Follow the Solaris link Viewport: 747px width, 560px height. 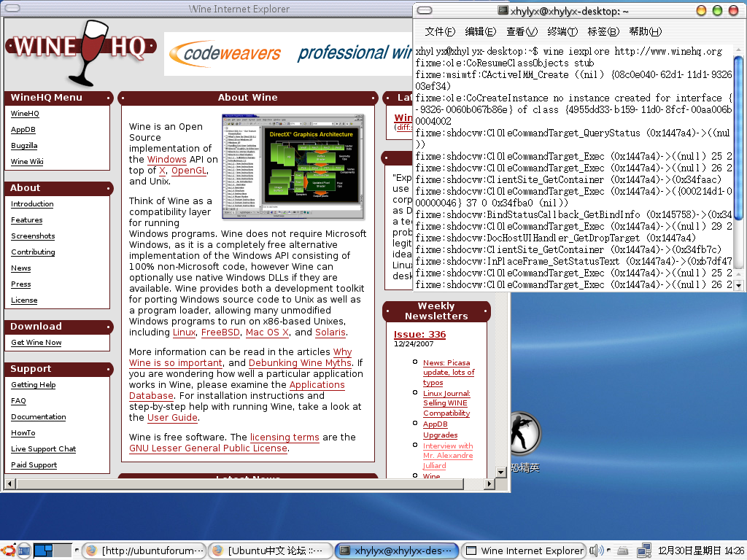(330, 332)
